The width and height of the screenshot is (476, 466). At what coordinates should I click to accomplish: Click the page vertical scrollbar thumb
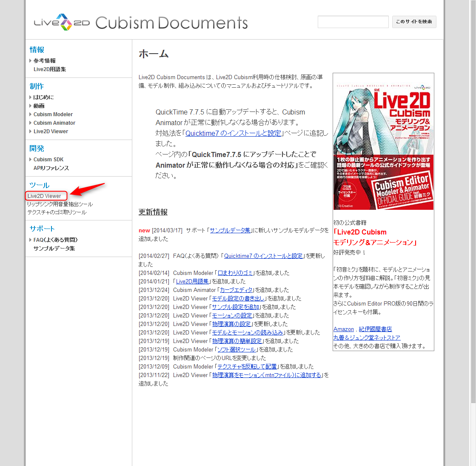click(x=473, y=201)
